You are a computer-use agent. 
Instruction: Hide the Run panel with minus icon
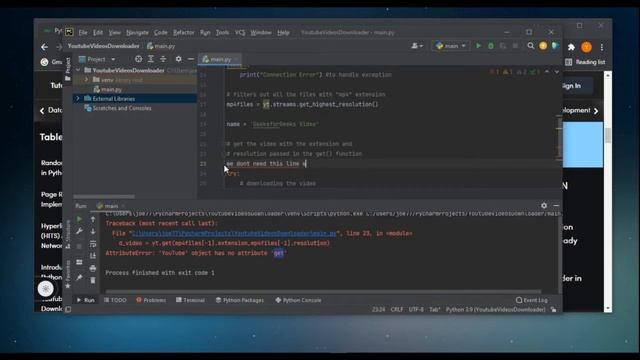556,206
